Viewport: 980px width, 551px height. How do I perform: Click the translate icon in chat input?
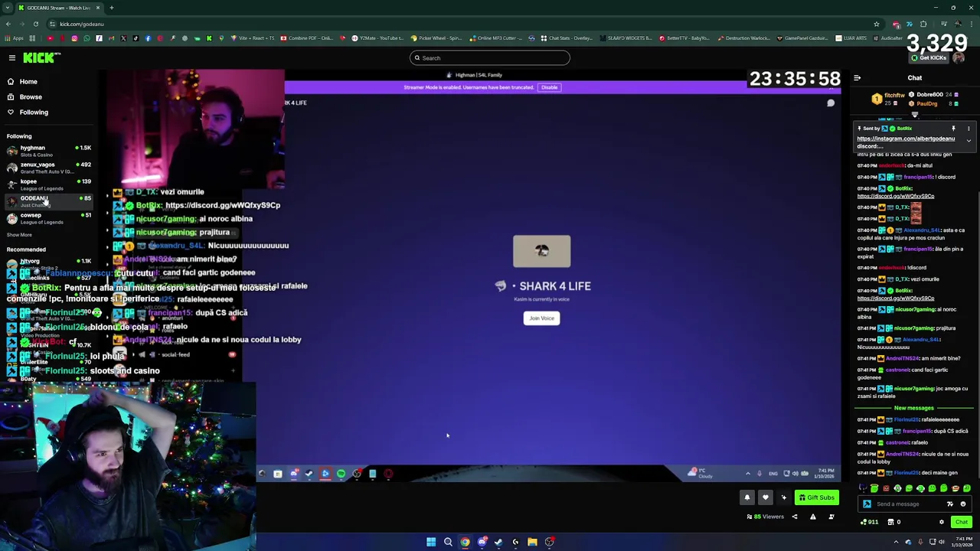(950, 504)
